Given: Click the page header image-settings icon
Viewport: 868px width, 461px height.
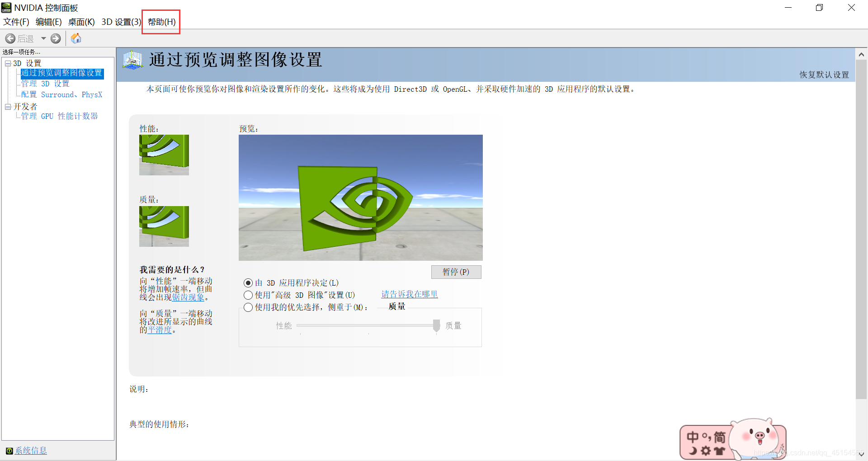Looking at the screenshot, I should [132, 60].
